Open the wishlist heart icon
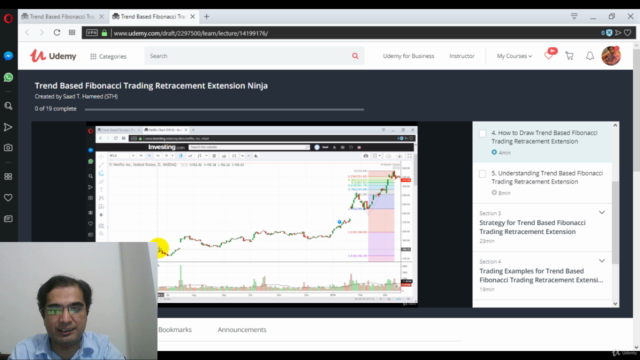 549,56
